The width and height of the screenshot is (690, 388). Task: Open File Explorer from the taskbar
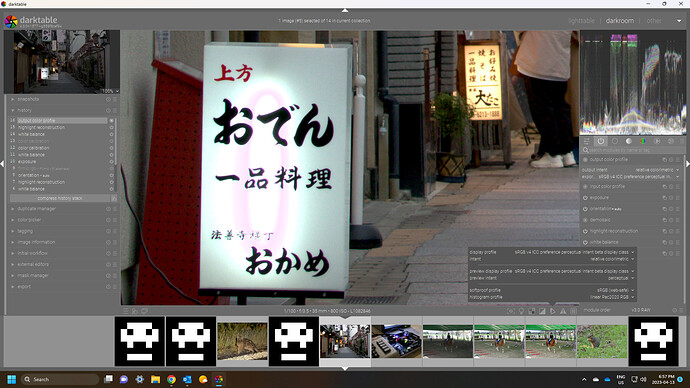click(155, 379)
